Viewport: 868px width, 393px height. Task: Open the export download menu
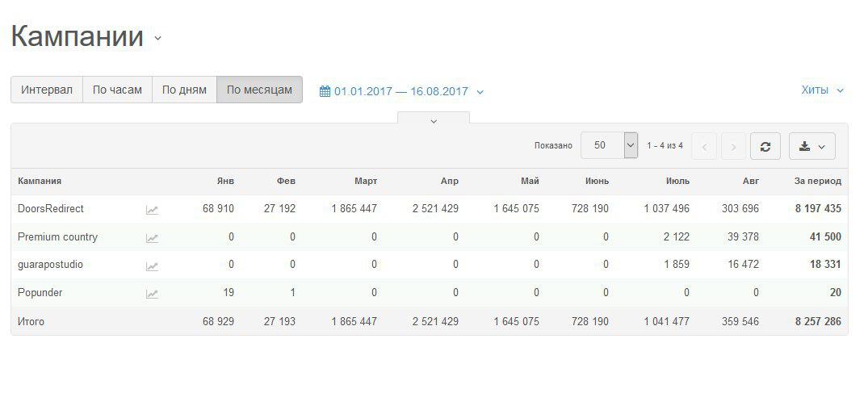pos(812,146)
